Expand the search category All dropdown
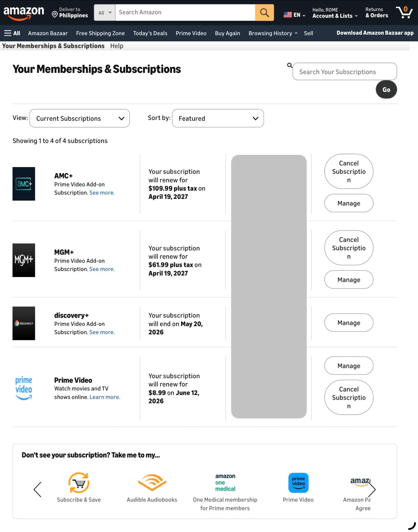 (105, 12)
